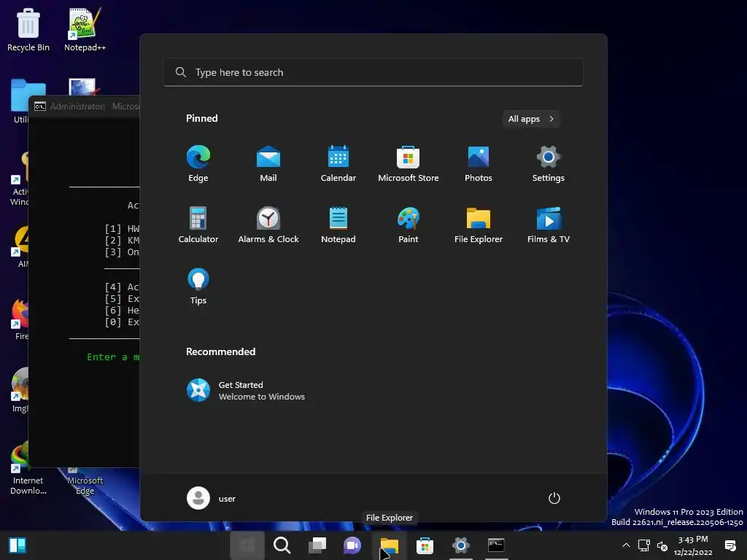747x560 pixels.
Task: Select the Notepad++ desktop shortcut
Action: pos(85,29)
